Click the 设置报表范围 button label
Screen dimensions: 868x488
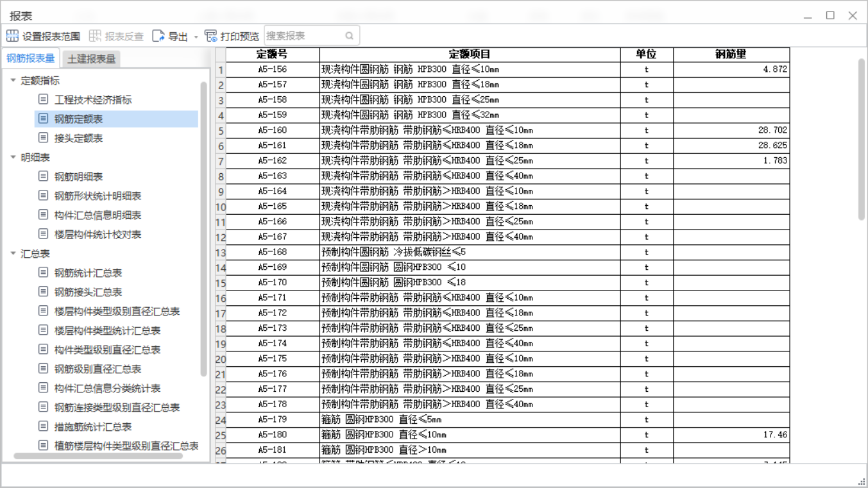pos(51,37)
